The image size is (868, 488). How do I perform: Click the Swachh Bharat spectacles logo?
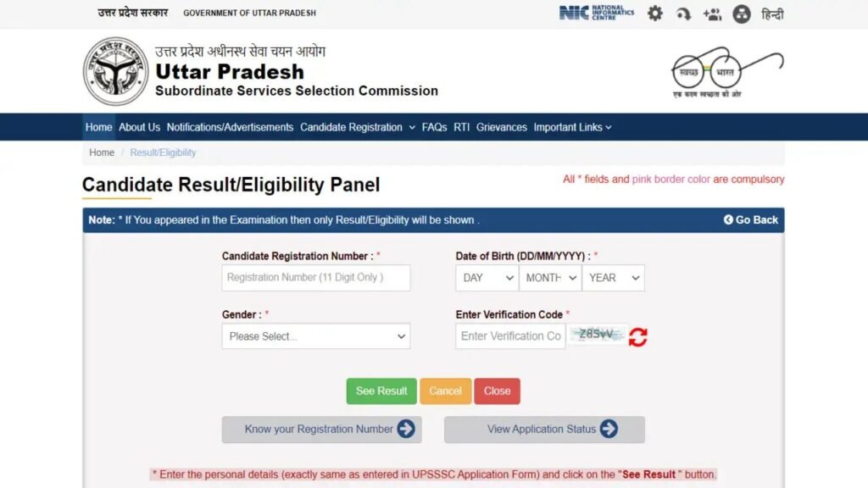[x=726, y=72]
